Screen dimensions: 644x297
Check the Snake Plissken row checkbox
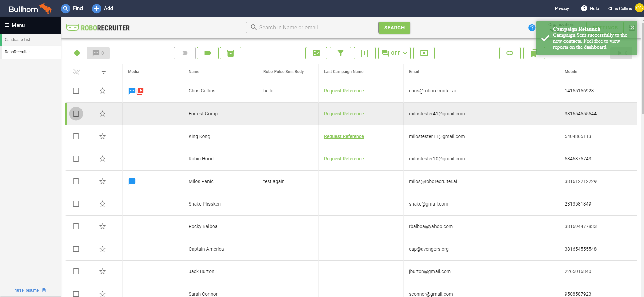76,204
